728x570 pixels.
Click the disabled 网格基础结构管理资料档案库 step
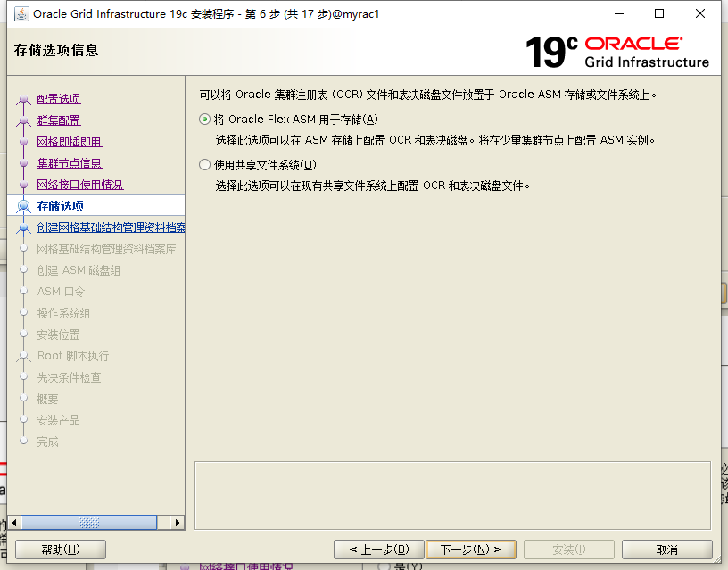click(106, 249)
